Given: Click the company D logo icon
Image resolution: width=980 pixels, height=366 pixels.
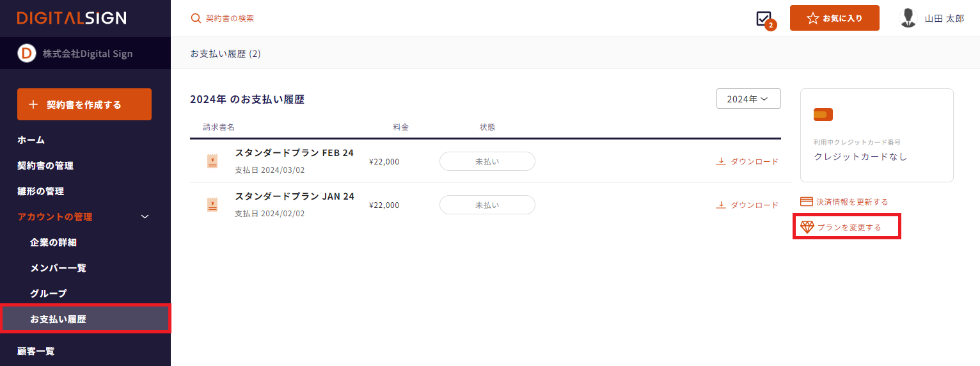Looking at the screenshot, I should pyautogui.click(x=26, y=54).
